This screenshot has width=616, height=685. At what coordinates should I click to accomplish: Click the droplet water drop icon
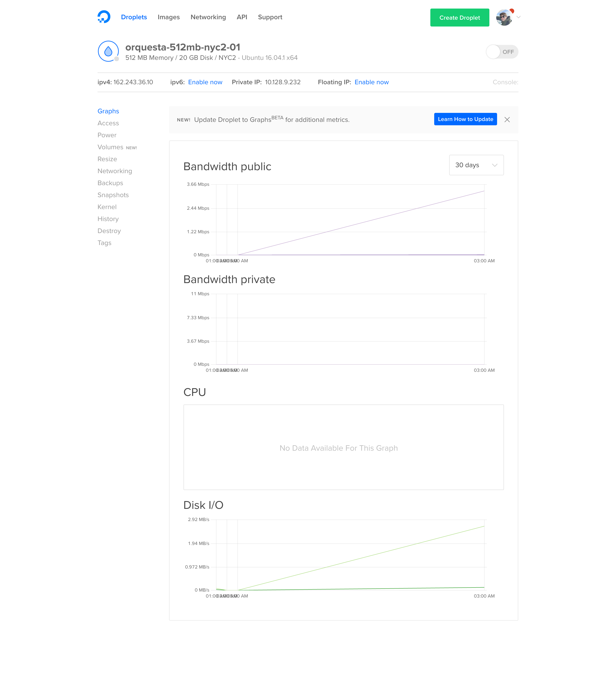click(108, 51)
